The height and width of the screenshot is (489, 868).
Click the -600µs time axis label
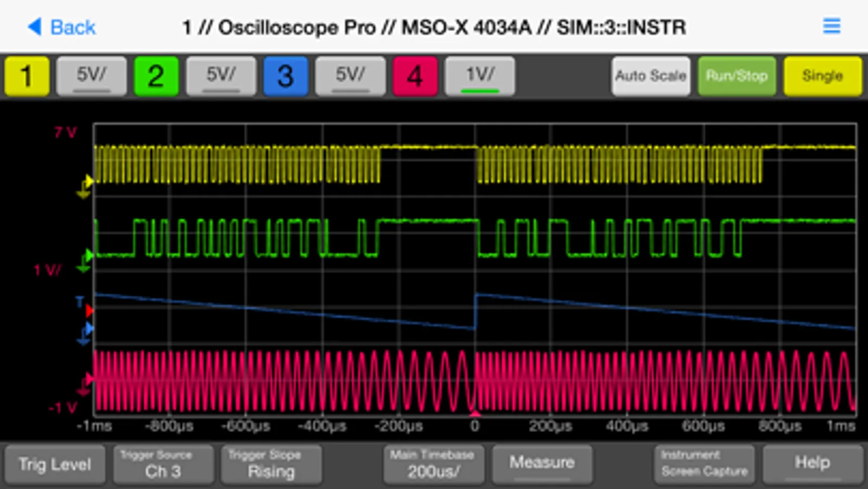[x=246, y=426]
